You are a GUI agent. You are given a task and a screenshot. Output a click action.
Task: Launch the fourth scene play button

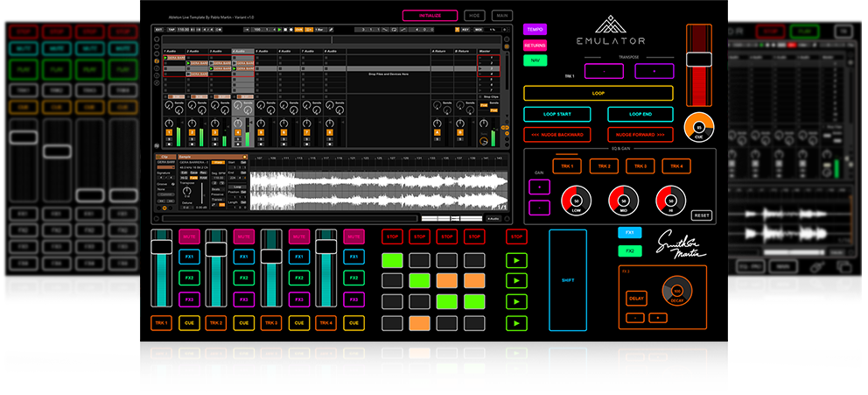pyautogui.click(x=516, y=323)
